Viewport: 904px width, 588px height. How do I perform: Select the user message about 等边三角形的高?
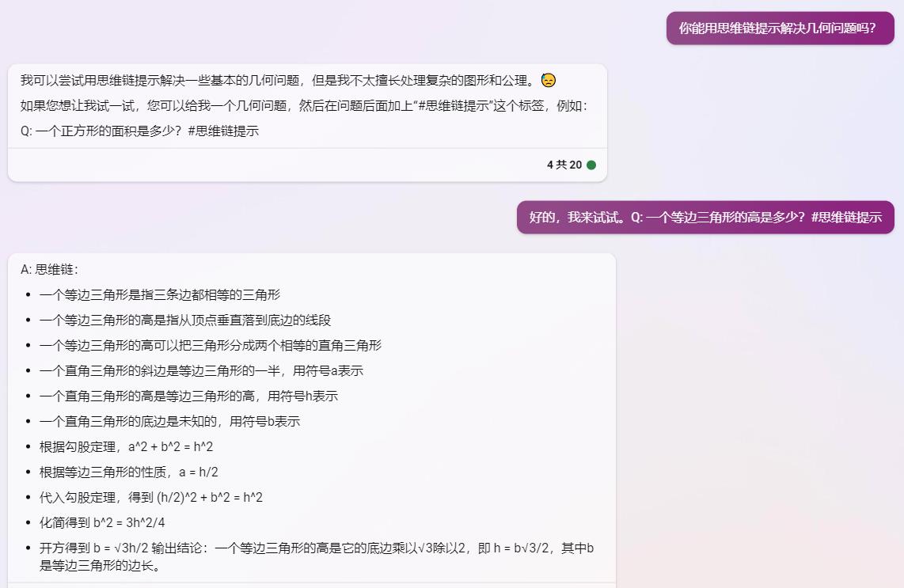[705, 218]
